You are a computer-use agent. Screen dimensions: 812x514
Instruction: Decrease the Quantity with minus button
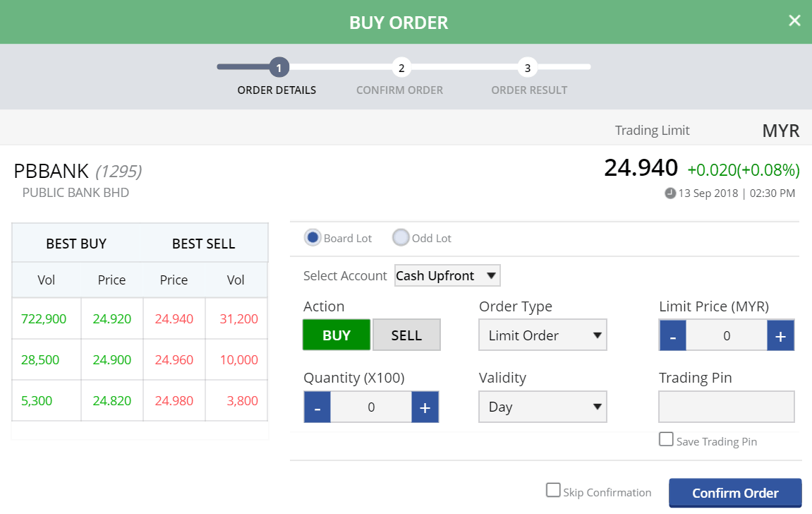[317, 407]
